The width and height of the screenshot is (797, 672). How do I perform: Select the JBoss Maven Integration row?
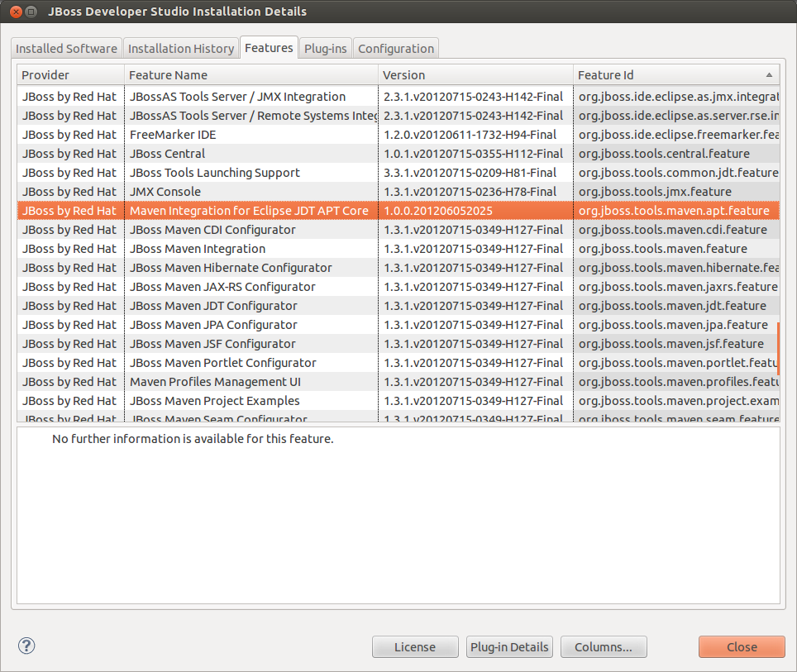coord(398,249)
